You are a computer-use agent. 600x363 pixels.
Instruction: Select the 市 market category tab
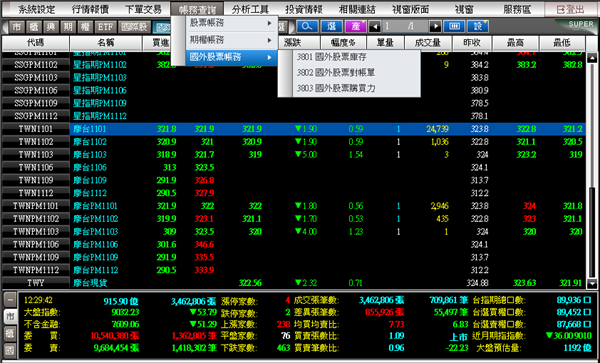click(16, 27)
